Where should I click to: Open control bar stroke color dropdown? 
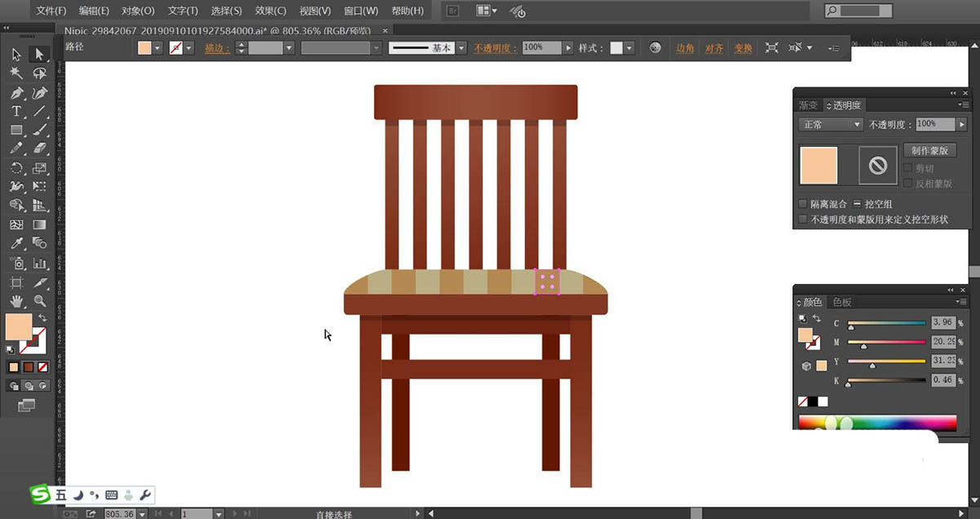[189, 48]
